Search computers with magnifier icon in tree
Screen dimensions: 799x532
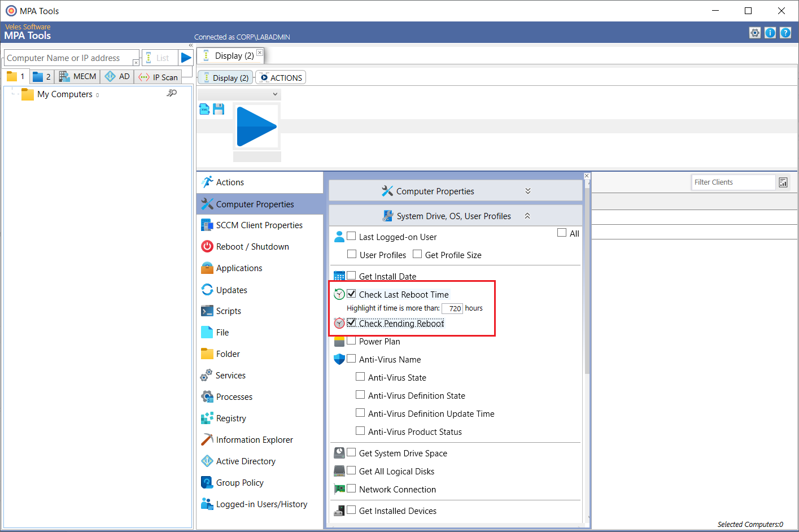pyautogui.click(x=172, y=93)
